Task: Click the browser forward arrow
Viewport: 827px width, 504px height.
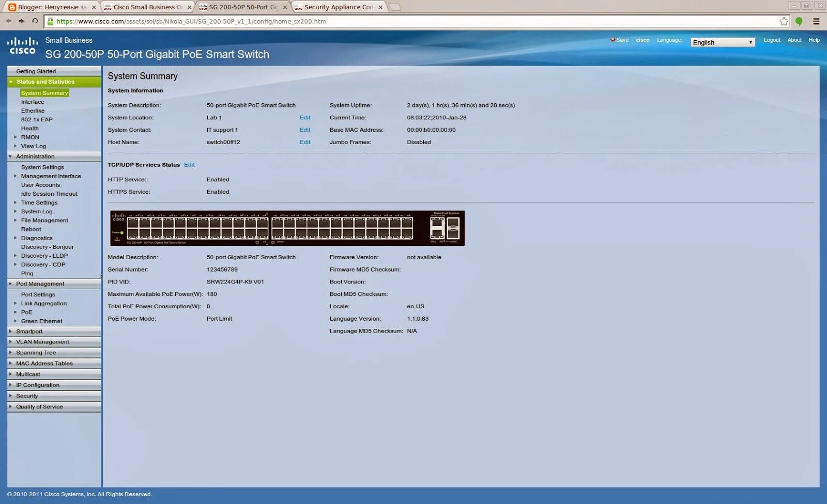Action: click(21, 21)
